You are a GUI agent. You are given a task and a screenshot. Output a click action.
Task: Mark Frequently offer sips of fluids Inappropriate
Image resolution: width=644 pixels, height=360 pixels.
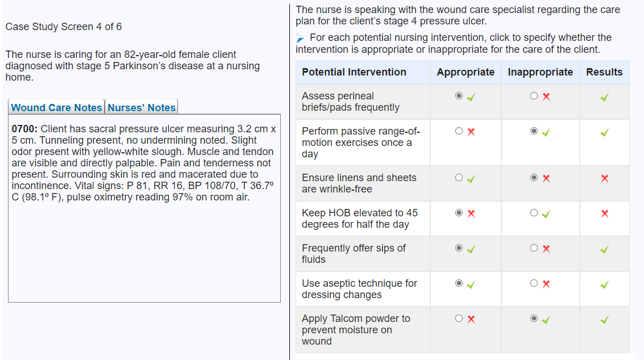pos(534,248)
